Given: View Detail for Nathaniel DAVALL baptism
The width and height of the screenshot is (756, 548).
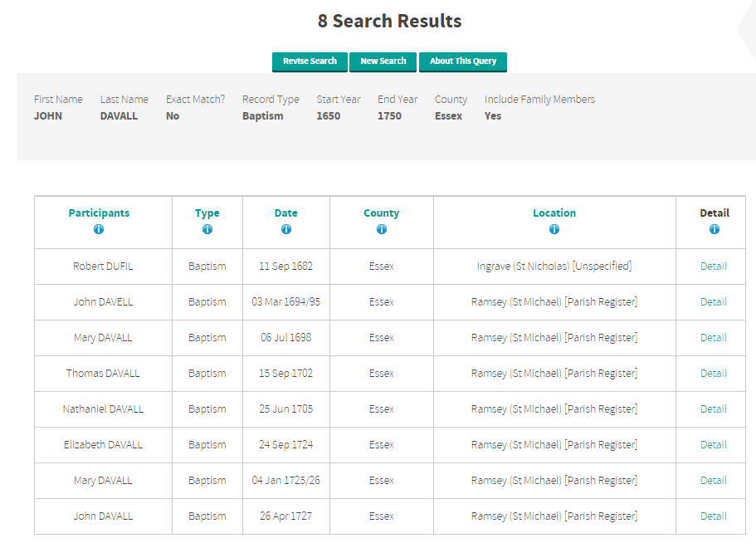Looking at the screenshot, I should [714, 409].
